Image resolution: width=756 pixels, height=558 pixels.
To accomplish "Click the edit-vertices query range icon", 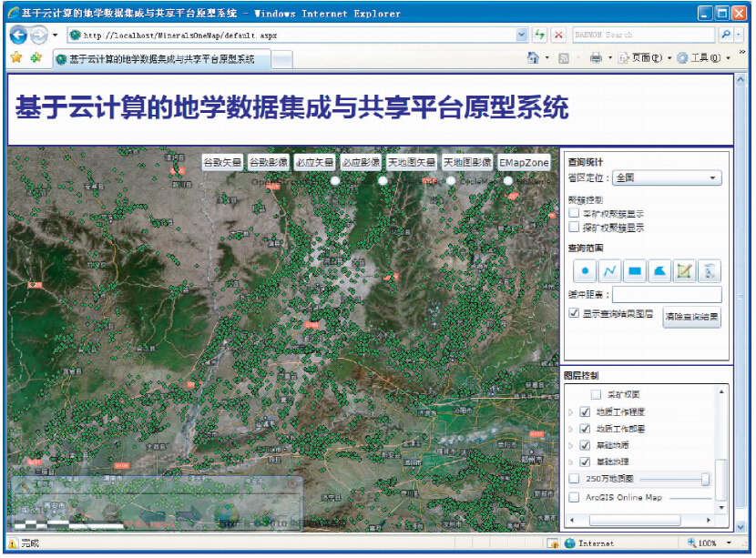I will click(x=684, y=271).
